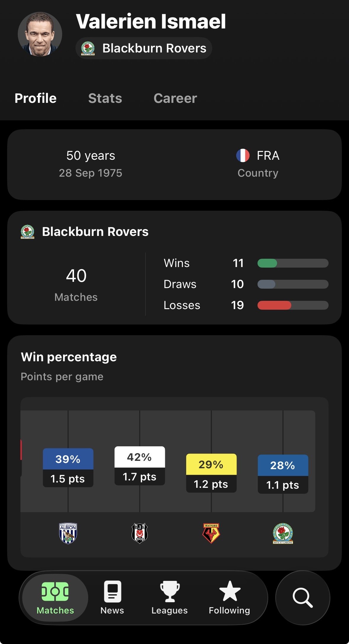Switch to the Stats tab
The height and width of the screenshot is (644, 349).
[x=105, y=98]
